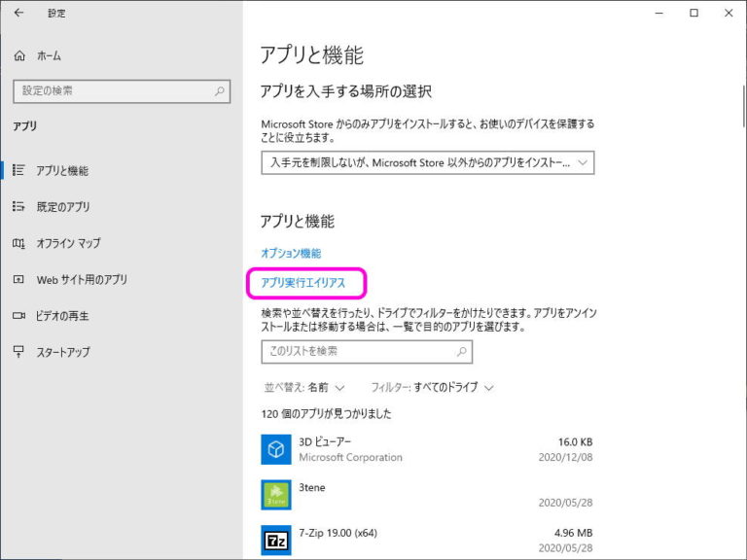This screenshot has height=560, width=747.
Task: Click the 120 個のアプリが見つかりました text
Action: [x=327, y=414]
